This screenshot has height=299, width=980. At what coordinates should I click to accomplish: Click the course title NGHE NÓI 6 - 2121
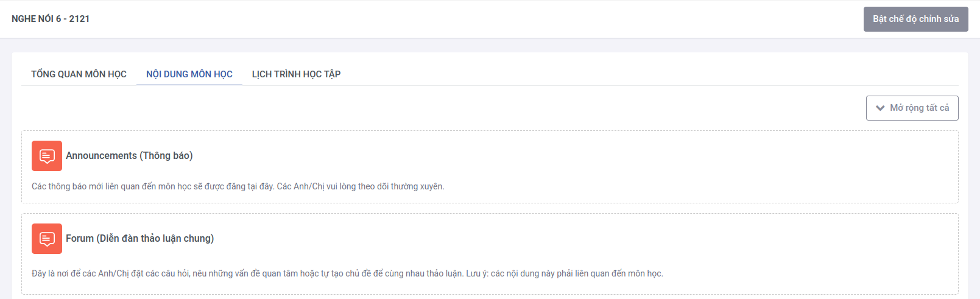(51, 19)
